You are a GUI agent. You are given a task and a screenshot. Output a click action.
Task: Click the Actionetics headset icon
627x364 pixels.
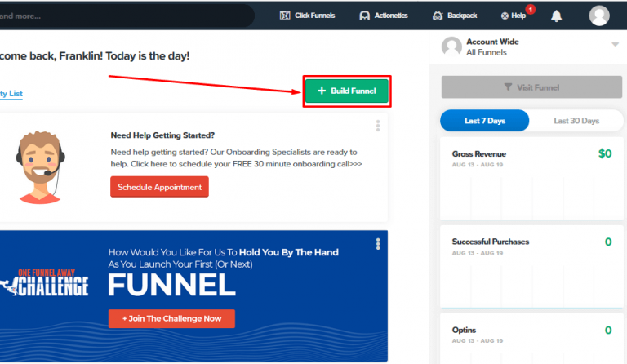364,16
